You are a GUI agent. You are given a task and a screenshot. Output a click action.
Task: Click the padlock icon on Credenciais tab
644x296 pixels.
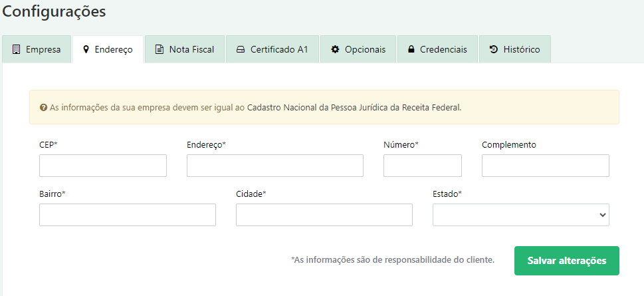(411, 49)
